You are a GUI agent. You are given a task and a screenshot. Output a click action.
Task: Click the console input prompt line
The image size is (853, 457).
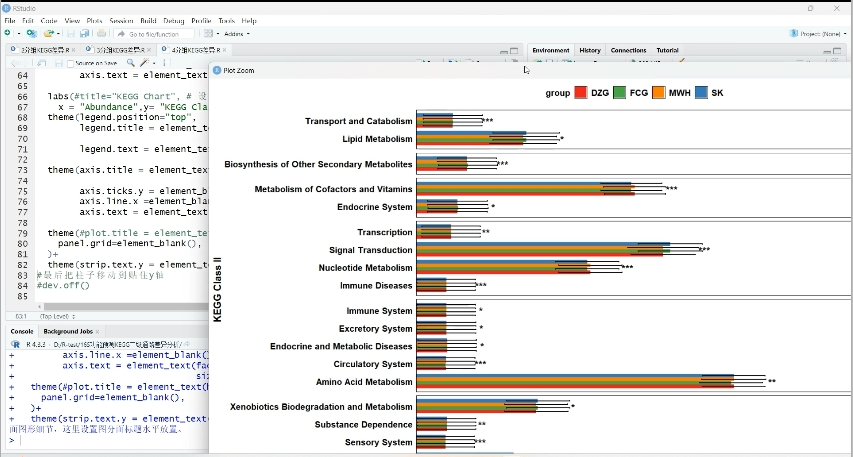[x=109, y=440]
